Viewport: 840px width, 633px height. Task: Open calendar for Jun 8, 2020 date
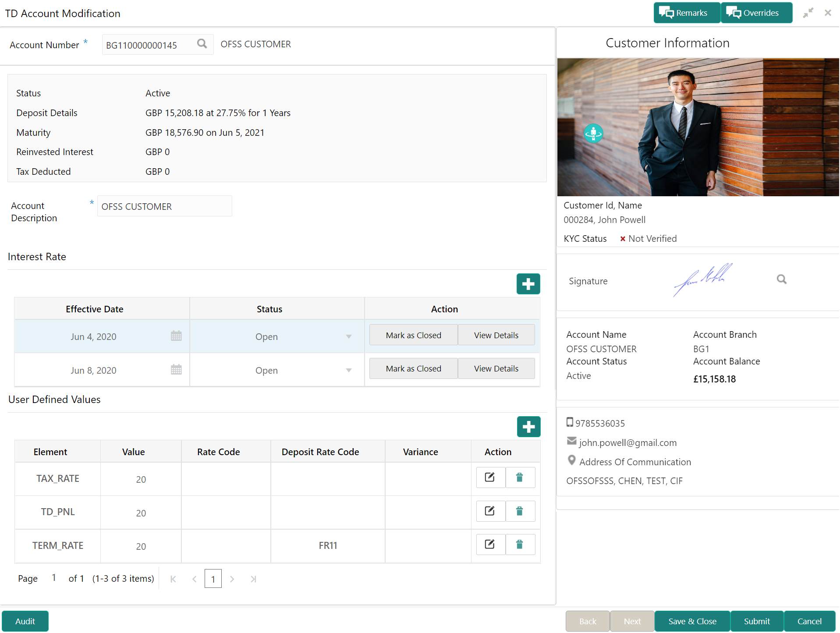tap(176, 370)
